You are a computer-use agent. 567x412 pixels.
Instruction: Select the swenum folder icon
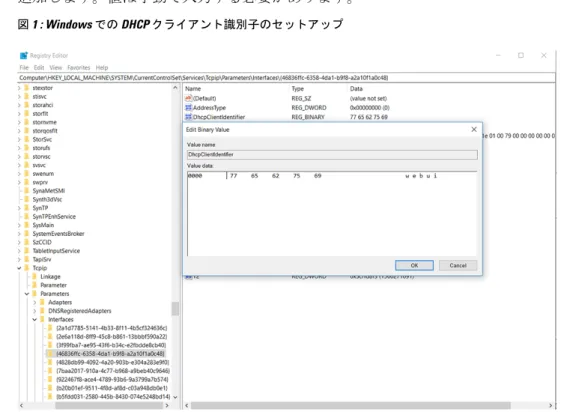27,174
